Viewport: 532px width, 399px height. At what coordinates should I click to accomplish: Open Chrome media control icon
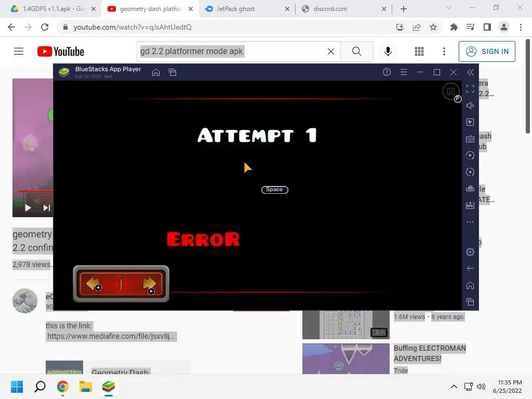(x=471, y=27)
